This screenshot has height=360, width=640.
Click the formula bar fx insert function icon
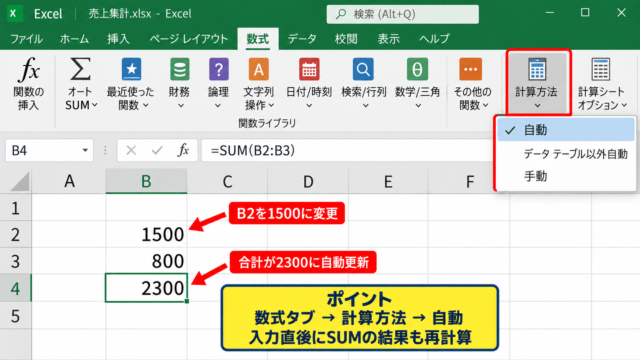tap(183, 150)
